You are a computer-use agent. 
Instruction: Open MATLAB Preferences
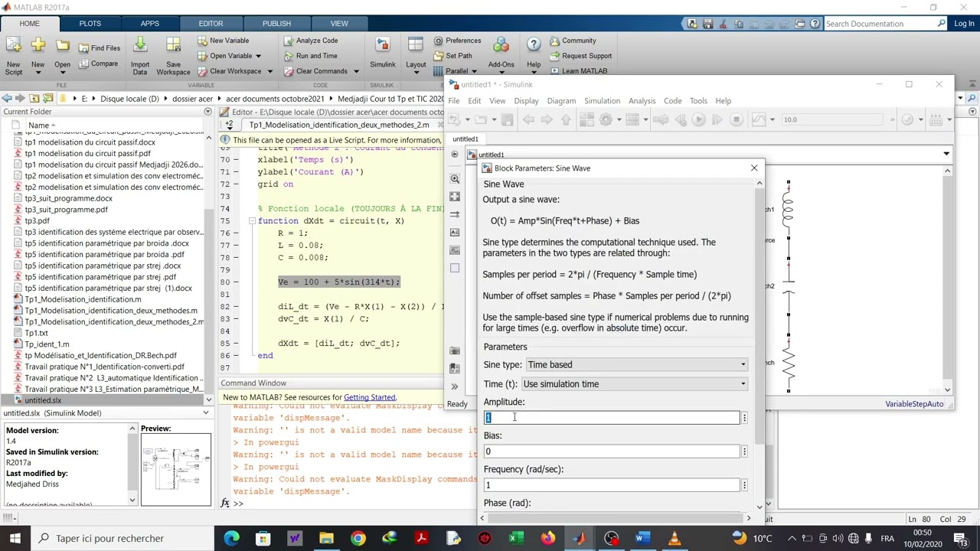457,41
